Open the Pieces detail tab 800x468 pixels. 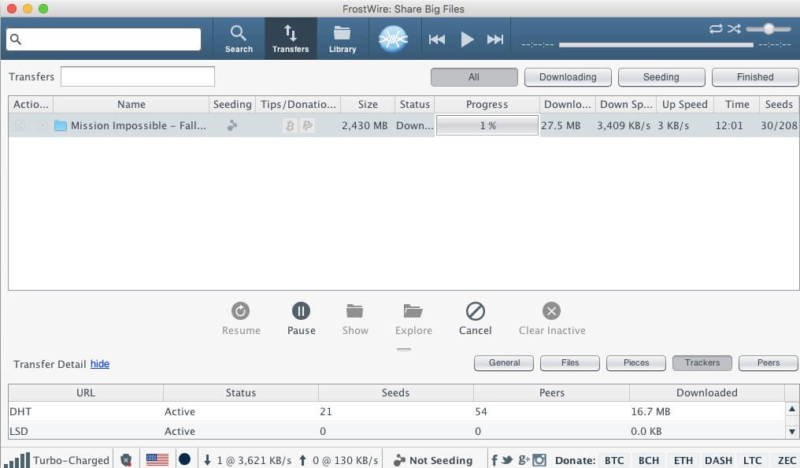(636, 363)
